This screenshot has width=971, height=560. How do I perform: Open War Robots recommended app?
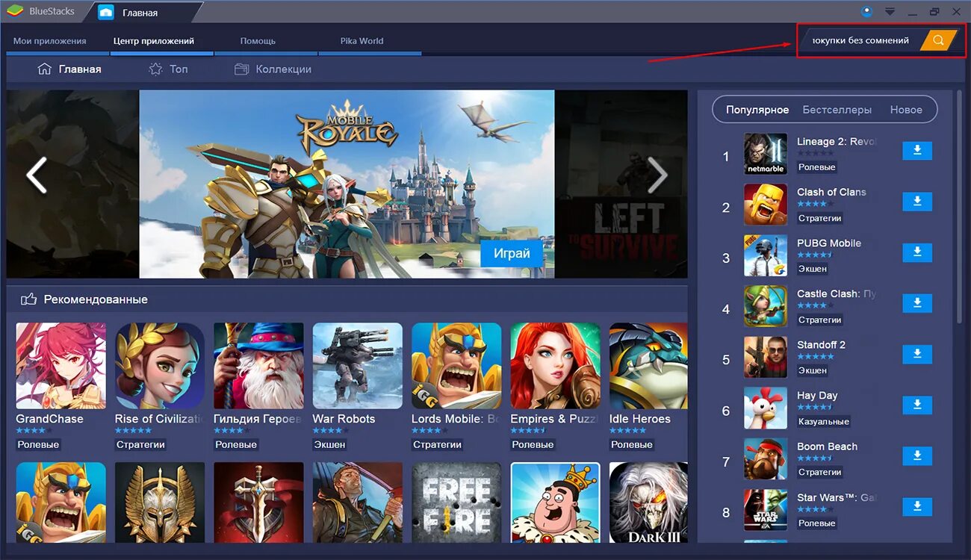[357, 366]
